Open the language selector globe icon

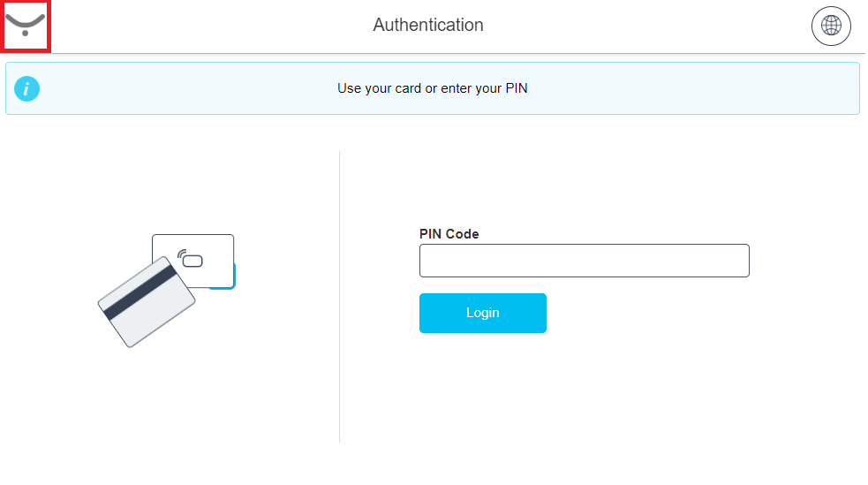[831, 26]
